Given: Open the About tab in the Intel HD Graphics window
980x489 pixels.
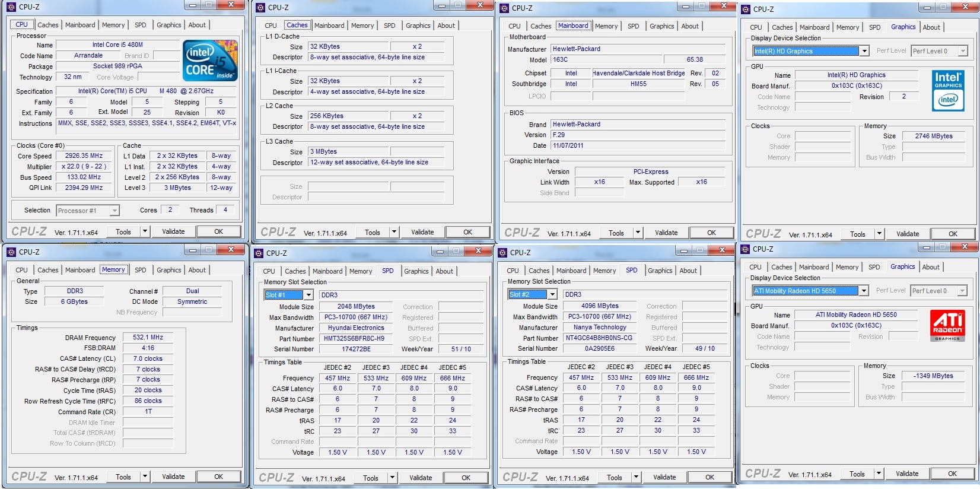Looking at the screenshot, I should 931,27.
